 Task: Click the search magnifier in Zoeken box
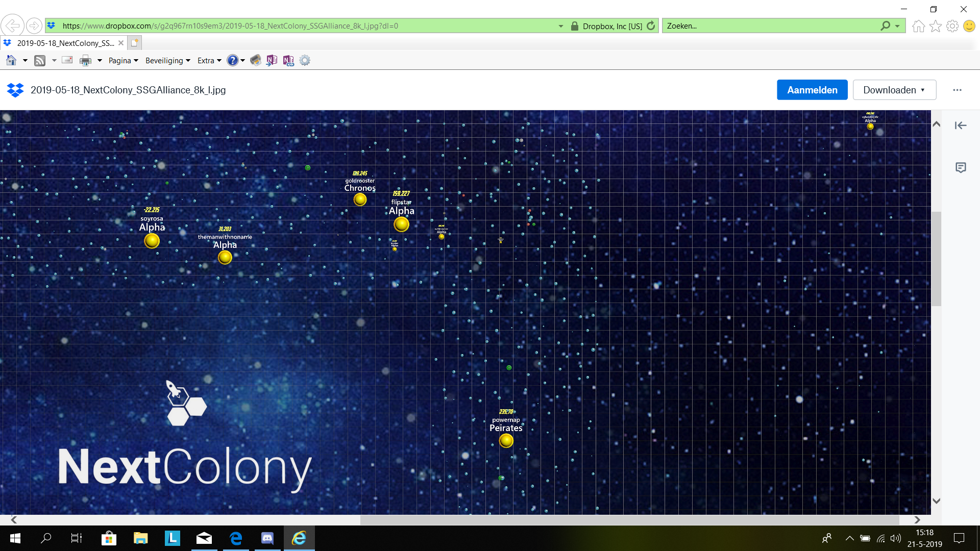tap(885, 26)
